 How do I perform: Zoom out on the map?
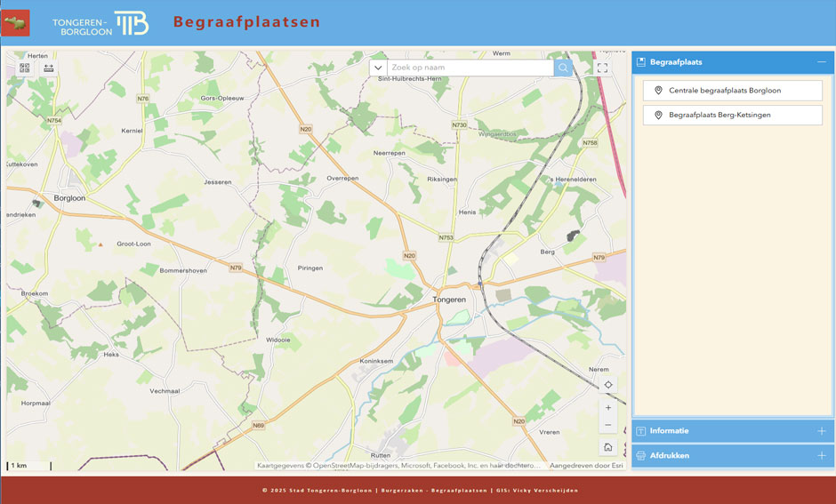[x=608, y=425]
